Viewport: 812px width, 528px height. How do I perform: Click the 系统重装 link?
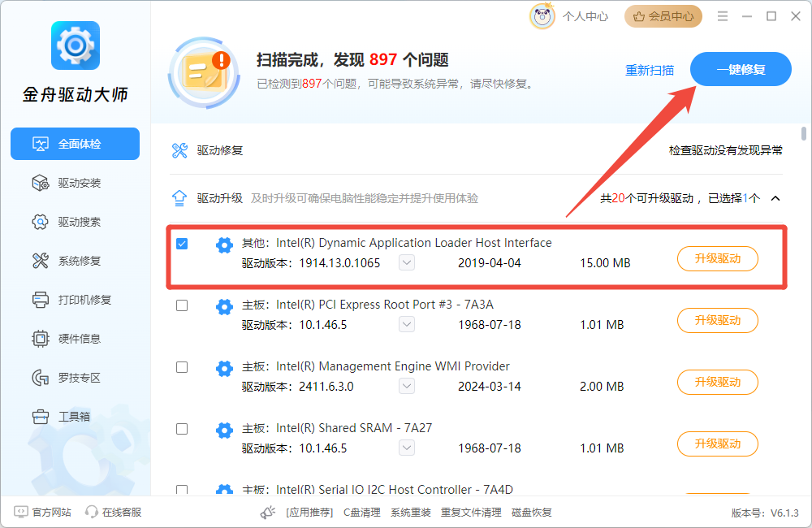click(411, 513)
